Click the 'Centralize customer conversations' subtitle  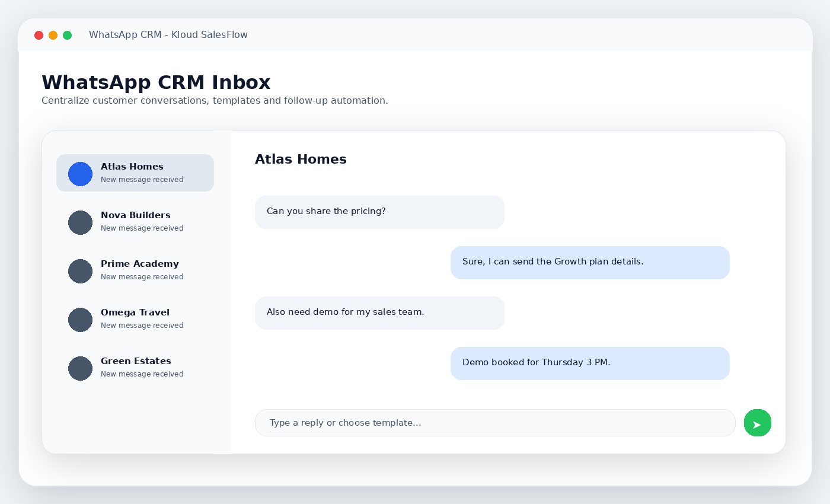tap(215, 101)
